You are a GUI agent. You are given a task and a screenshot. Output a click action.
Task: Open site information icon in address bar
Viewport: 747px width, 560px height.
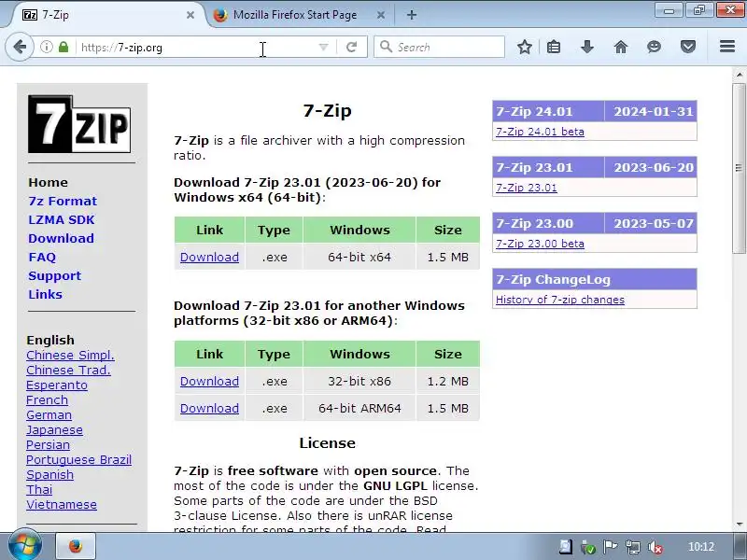click(46, 47)
